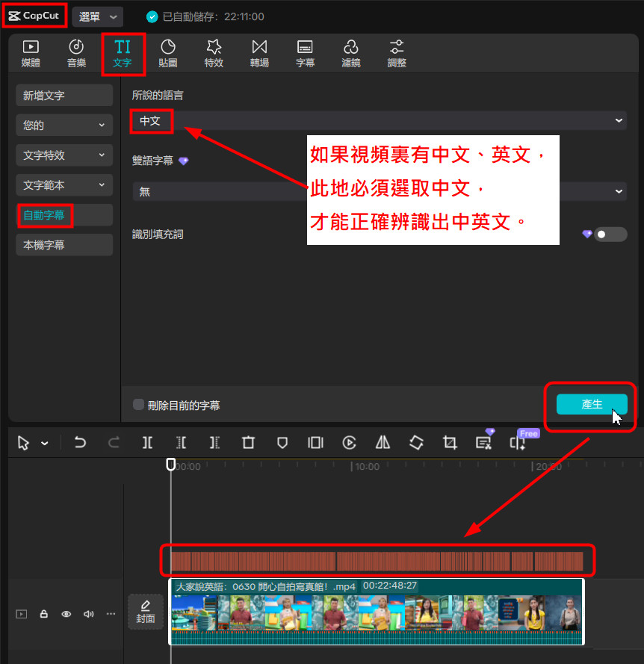
Task: Open the 媒體 (Media) panel
Action: click(31, 54)
